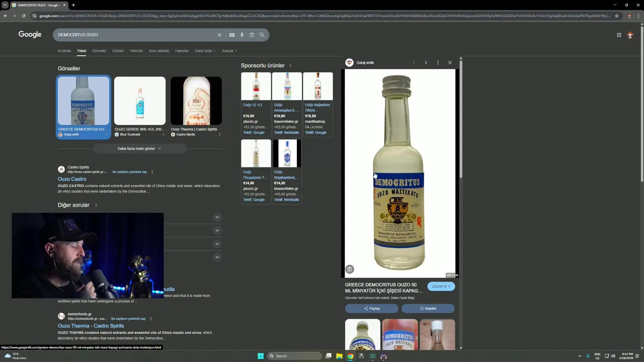Start voice search with the microphone icon

tap(242, 35)
